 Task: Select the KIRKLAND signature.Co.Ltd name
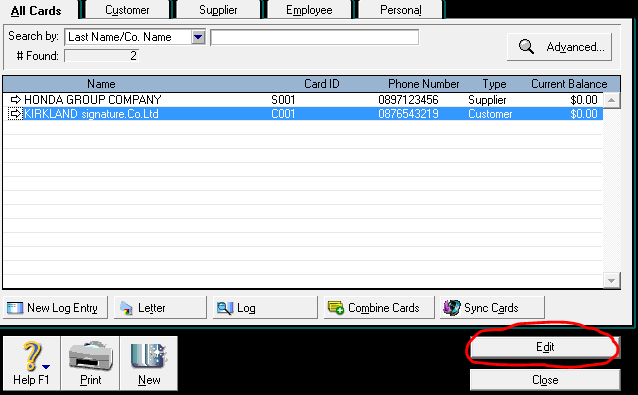(91, 114)
